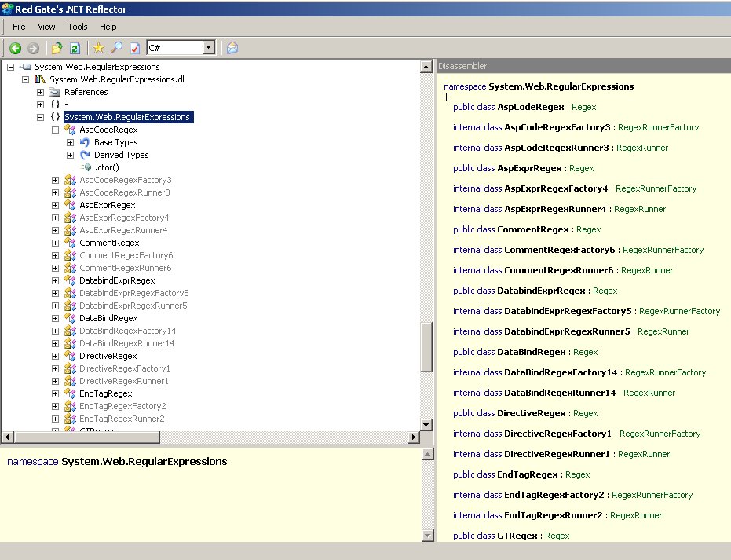Click the Refresh toolbar icon

pos(75,48)
